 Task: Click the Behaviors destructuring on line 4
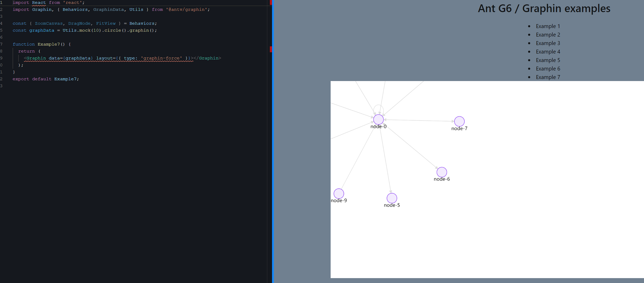click(x=74, y=23)
